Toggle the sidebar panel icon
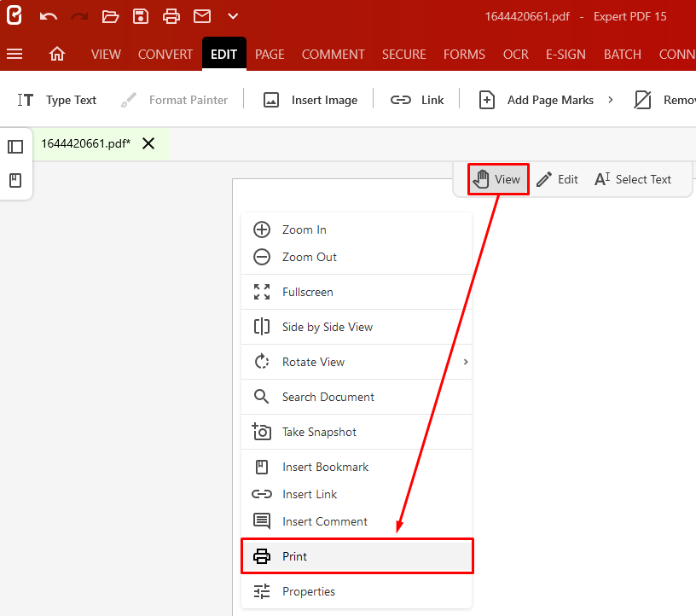 (15, 147)
